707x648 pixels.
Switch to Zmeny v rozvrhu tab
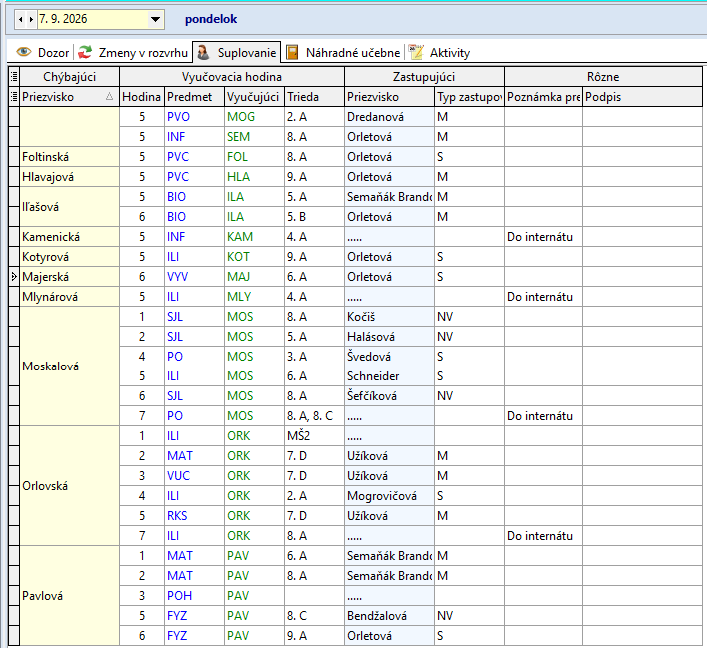click(132, 52)
